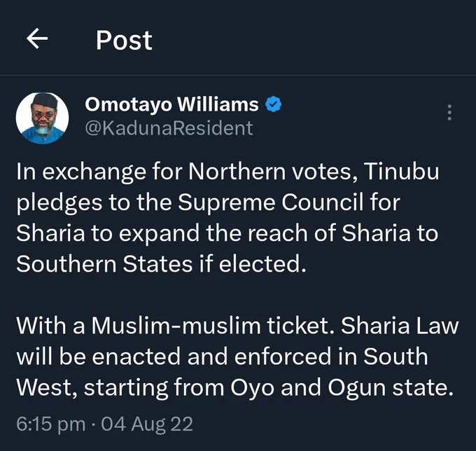
Task: Click the Post header title
Action: click(124, 40)
